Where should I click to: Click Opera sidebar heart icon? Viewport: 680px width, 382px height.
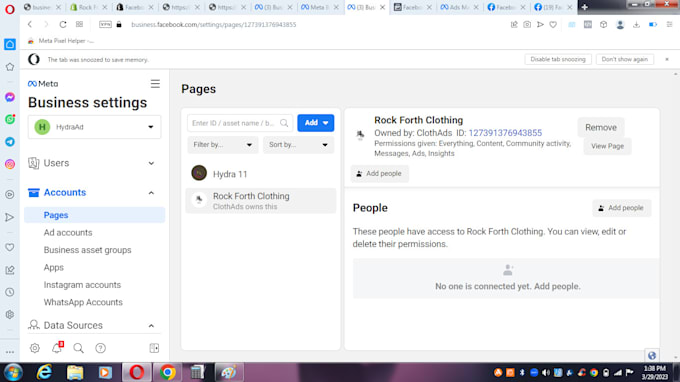[10, 247]
